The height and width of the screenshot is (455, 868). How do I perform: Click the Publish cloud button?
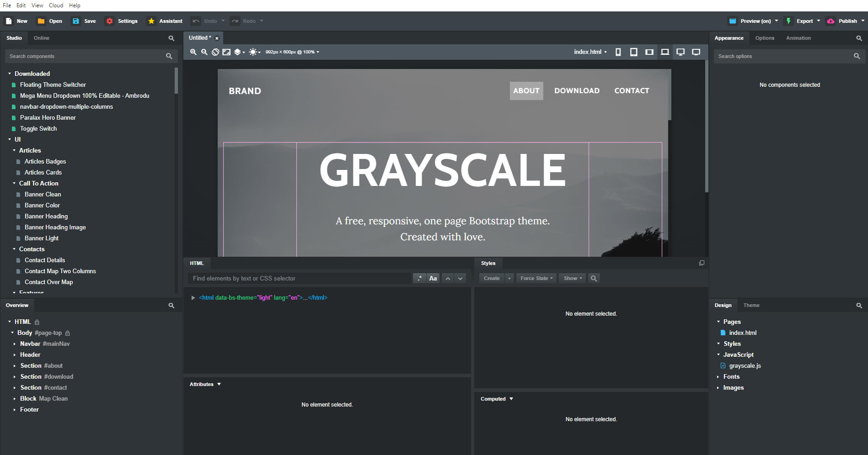(x=842, y=21)
